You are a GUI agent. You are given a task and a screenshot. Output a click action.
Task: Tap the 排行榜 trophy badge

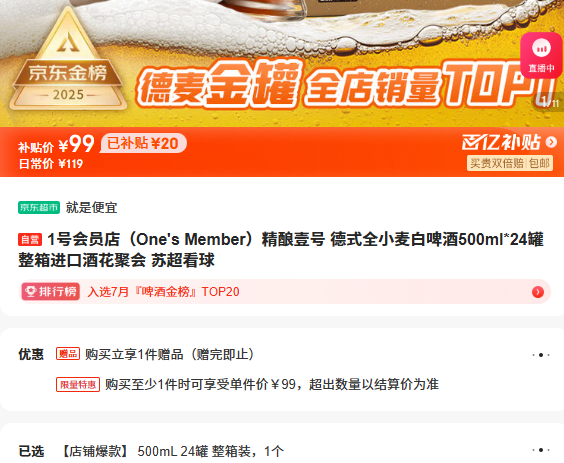coord(50,291)
